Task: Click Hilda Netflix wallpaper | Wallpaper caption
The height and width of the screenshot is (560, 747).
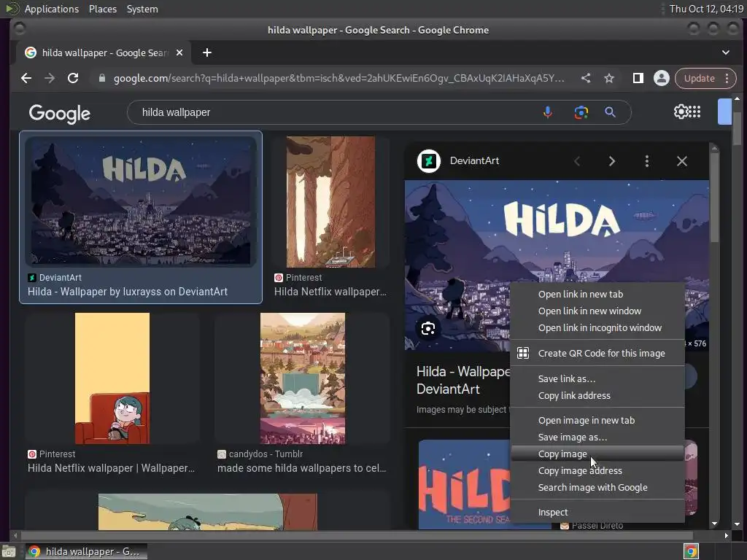Action: tap(111, 468)
